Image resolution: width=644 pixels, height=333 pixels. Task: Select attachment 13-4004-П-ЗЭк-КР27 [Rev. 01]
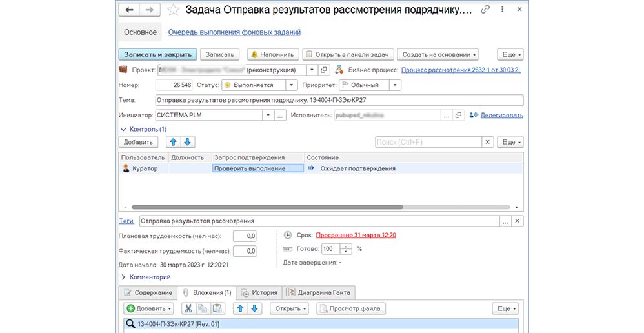(321, 324)
